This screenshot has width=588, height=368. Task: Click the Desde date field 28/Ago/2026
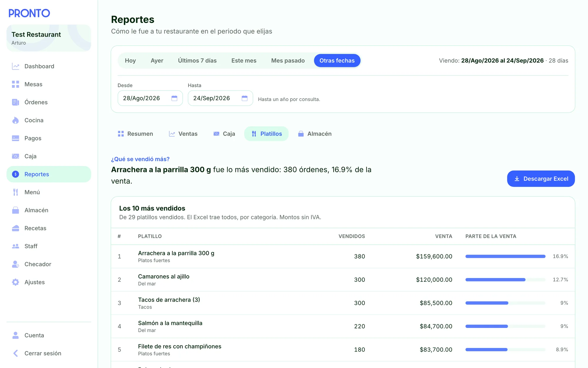[x=150, y=98]
